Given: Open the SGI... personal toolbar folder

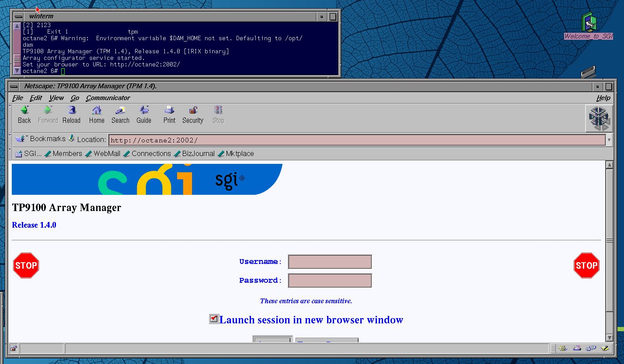Looking at the screenshot, I should point(28,154).
